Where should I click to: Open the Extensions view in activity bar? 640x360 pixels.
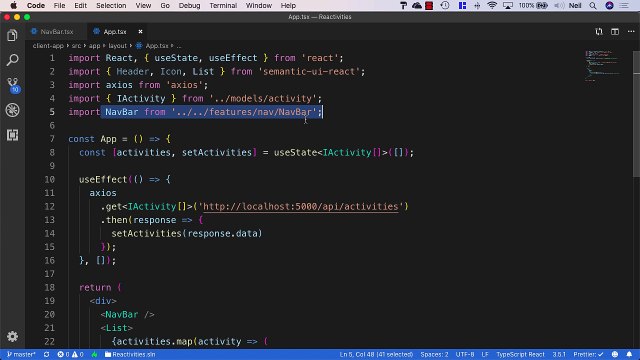point(12,135)
